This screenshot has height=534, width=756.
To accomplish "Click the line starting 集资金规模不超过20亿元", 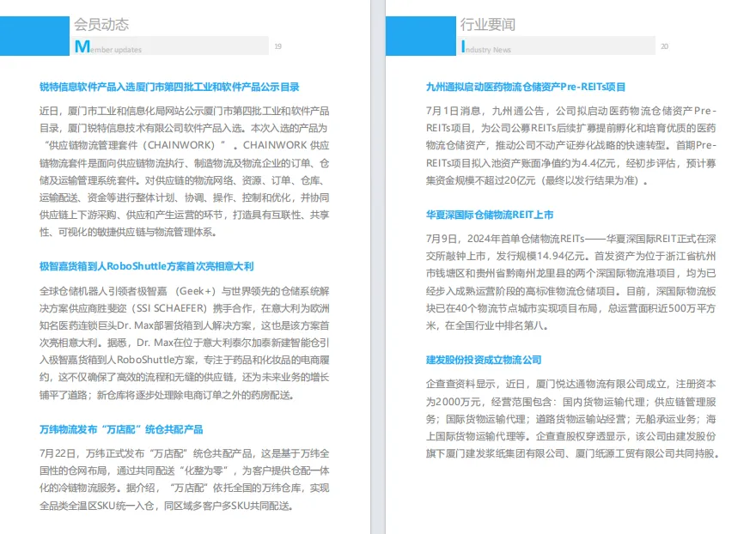I will click(x=537, y=181).
